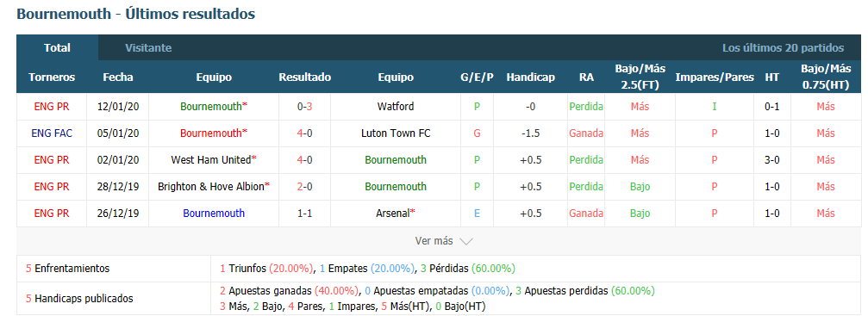Click the Impares/Pares column header
868x316 pixels.
pos(714,77)
